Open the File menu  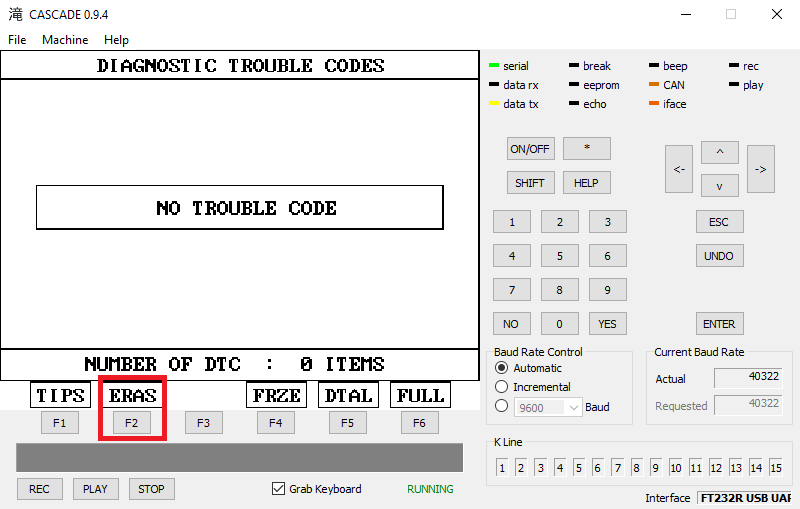point(17,40)
